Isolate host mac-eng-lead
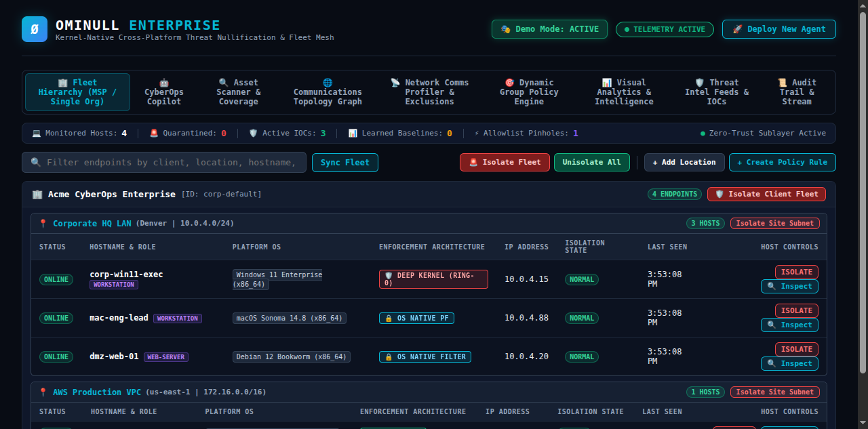The height and width of the screenshot is (429, 868). 797,310
